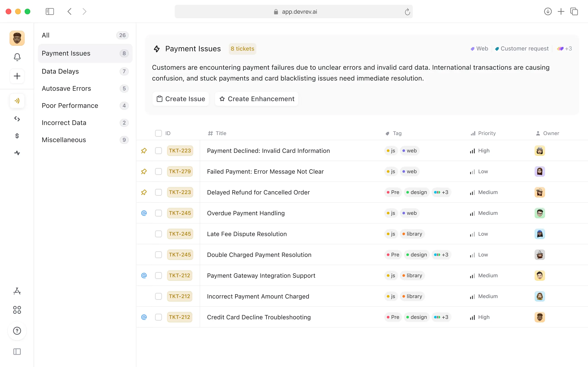Image resolution: width=588 pixels, height=367 pixels.
Task: Click the mention icon on Overdue Payment row
Action: click(144, 213)
